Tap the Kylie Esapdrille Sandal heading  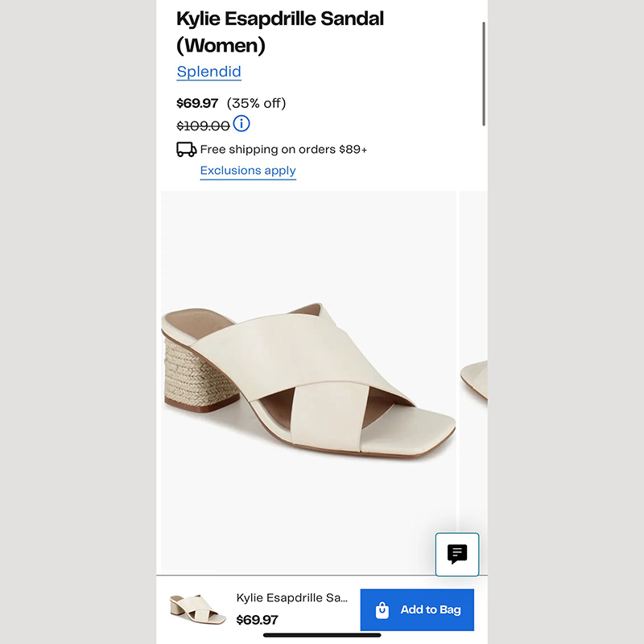pos(280,18)
